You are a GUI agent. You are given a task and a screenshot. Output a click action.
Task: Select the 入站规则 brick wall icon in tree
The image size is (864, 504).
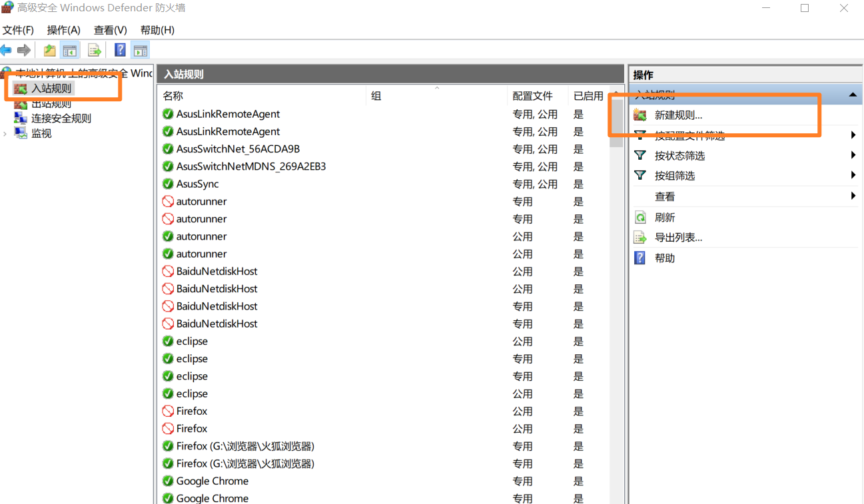click(21, 88)
